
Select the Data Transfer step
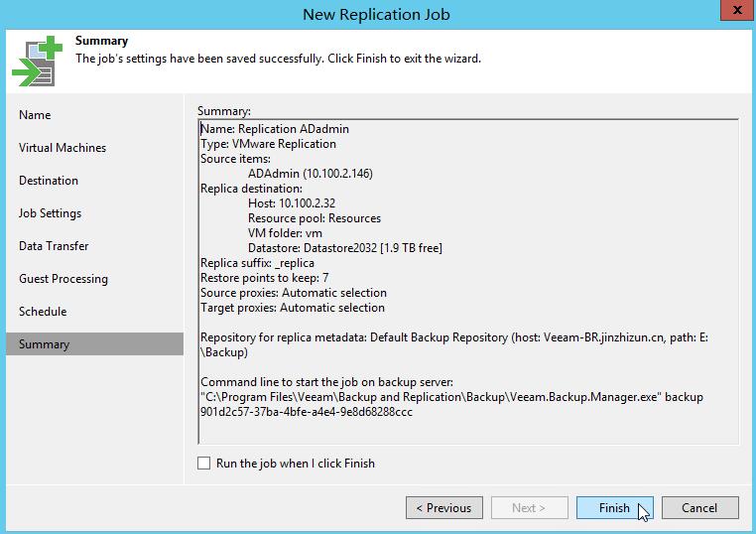[54, 246]
